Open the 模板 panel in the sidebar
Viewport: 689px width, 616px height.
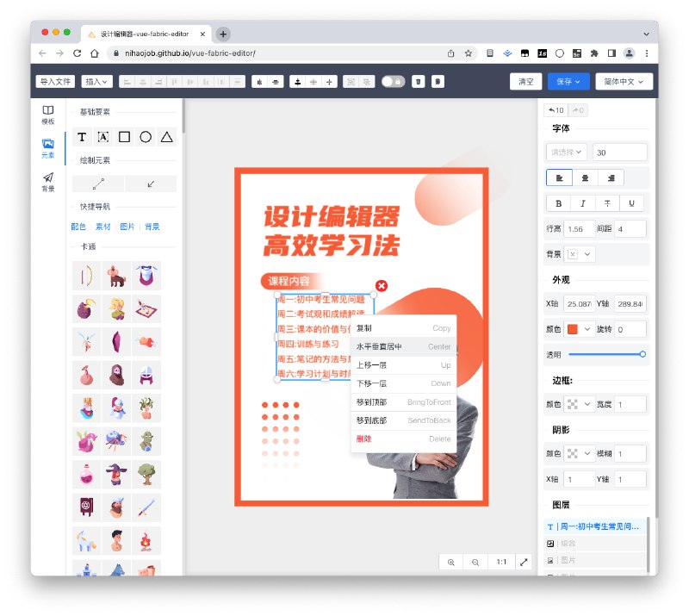(48, 115)
